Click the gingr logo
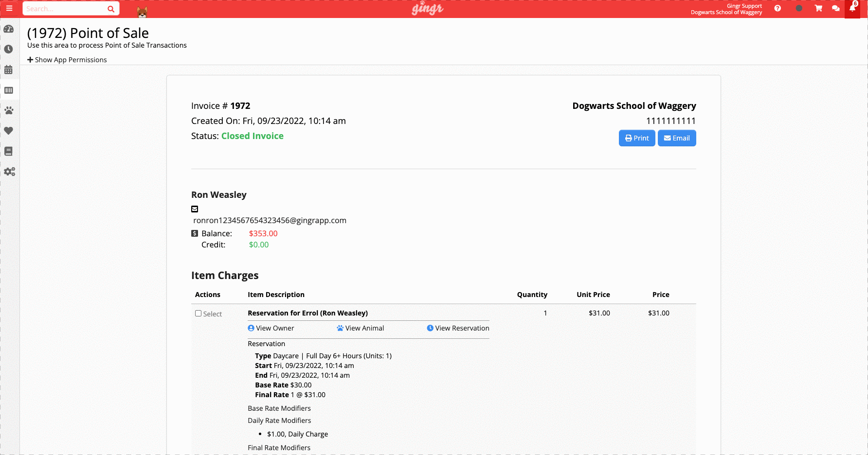 pos(428,8)
